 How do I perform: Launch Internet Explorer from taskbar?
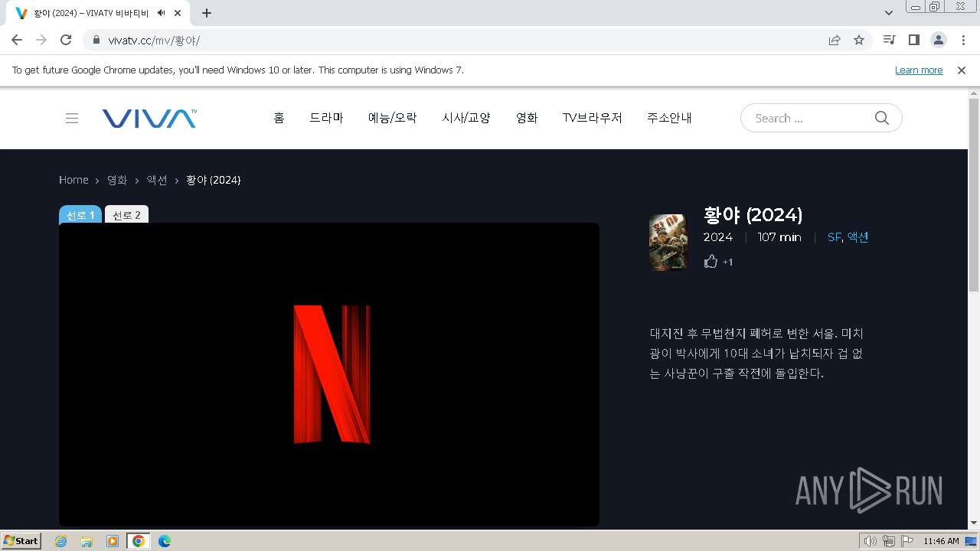[x=61, y=541]
